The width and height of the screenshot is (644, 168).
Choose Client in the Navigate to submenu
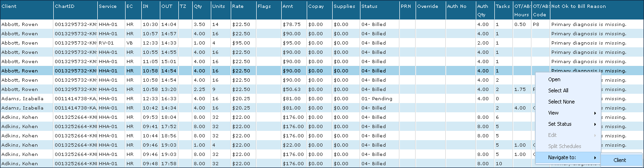coord(619,160)
